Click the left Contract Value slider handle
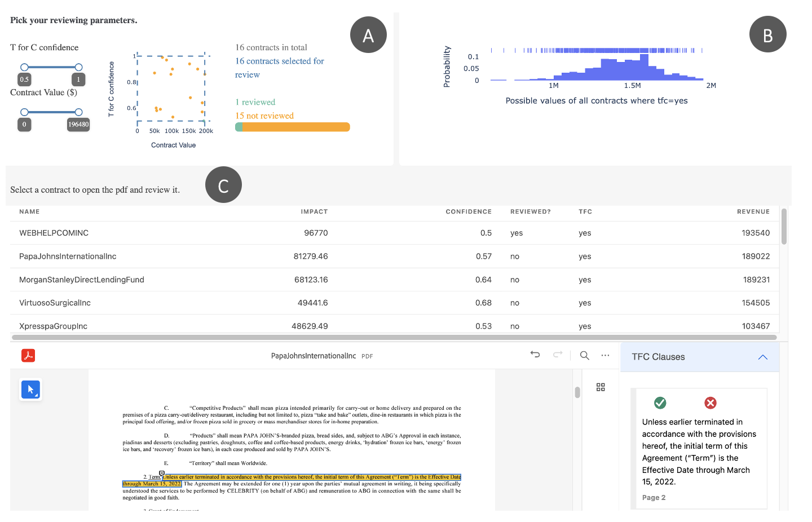The image size is (812, 522). [x=24, y=112]
